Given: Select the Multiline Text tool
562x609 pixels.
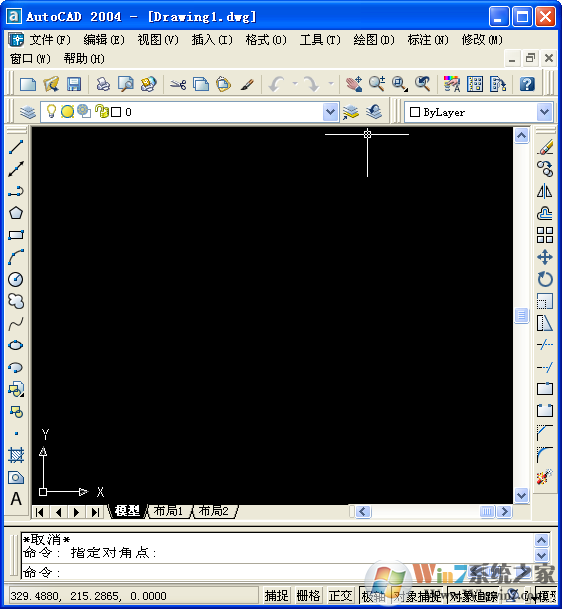Looking at the screenshot, I should coord(16,499).
